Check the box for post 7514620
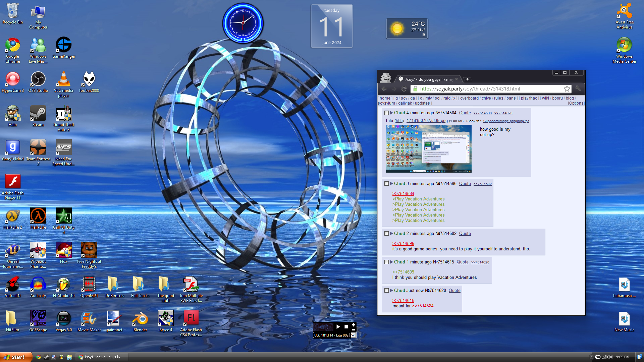The width and height of the screenshot is (644, 362). tap(386, 291)
